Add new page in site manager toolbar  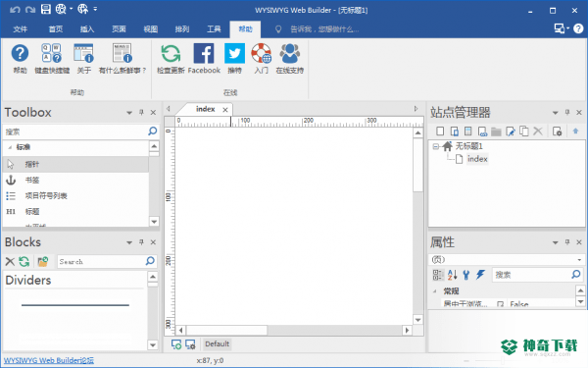[x=440, y=131]
